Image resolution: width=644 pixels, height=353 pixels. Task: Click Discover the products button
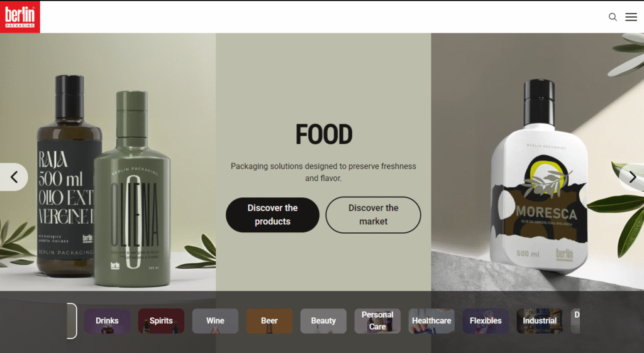coord(272,215)
